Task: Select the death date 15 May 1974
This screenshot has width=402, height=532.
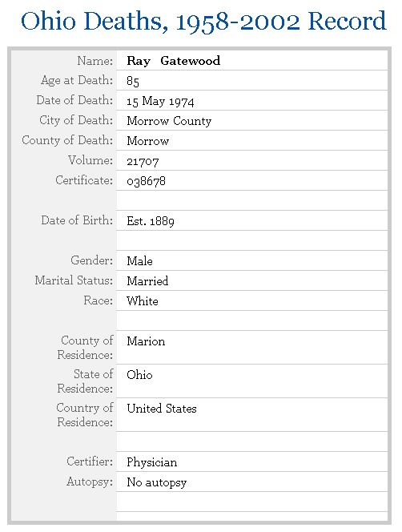Action: (x=160, y=101)
